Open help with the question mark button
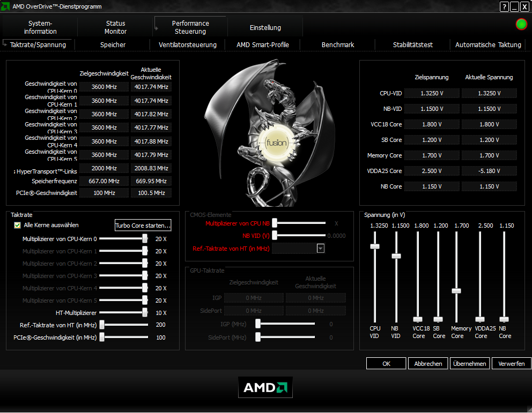 (504, 6)
